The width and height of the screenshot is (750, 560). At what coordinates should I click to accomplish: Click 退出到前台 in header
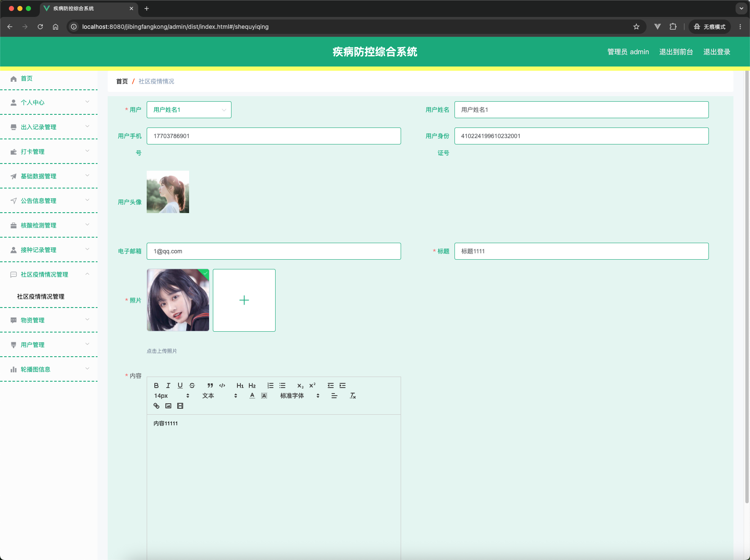(x=676, y=52)
